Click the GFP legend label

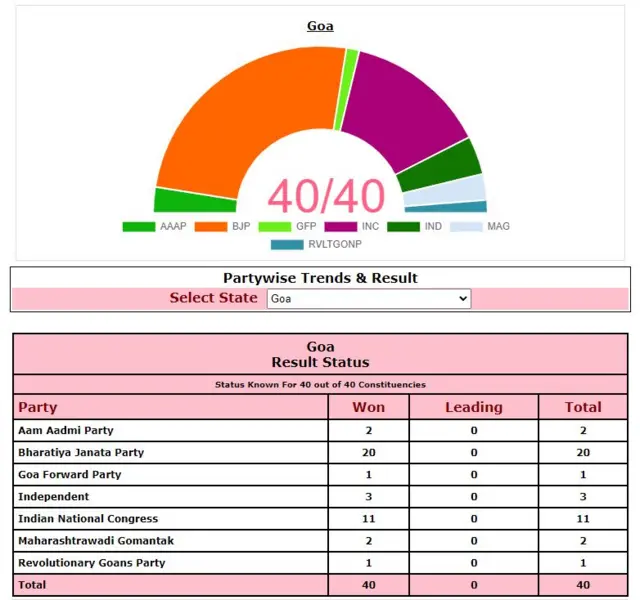[x=306, y=227]
